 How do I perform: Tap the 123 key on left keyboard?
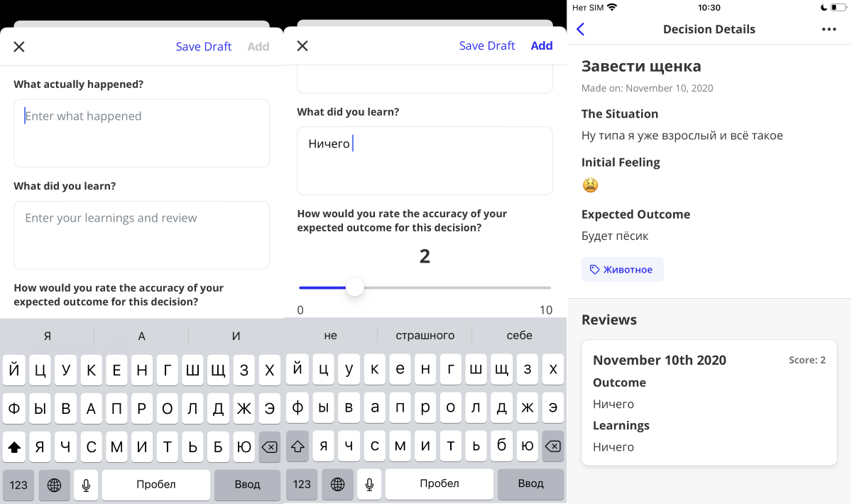(x=18, y=485)
